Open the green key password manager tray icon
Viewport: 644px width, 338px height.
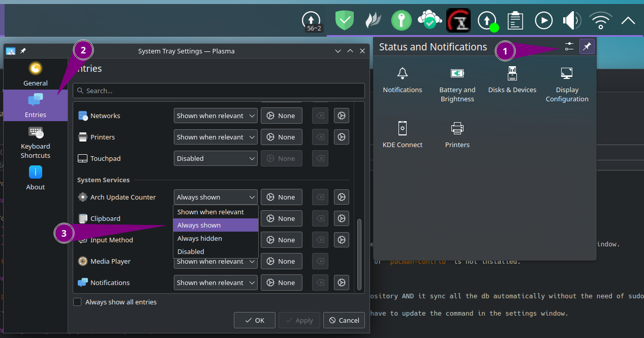pyautogui.click(x=402, y=20)
